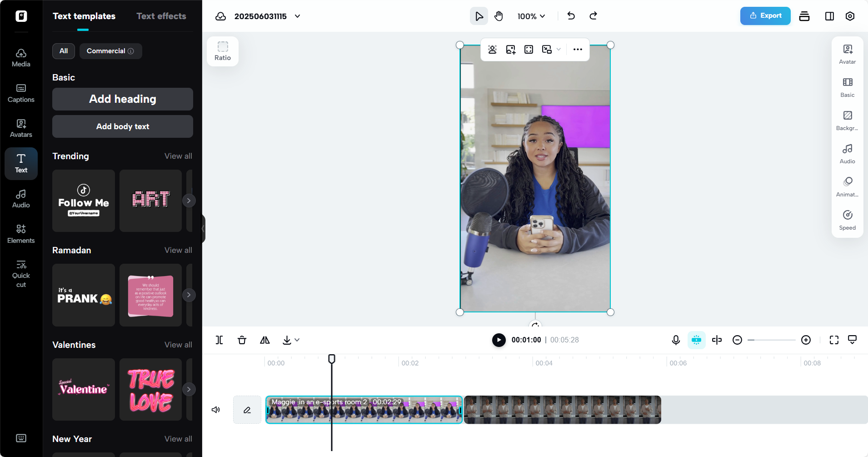
Task: Delete the selected clip
Action: [x=242, y=340]
